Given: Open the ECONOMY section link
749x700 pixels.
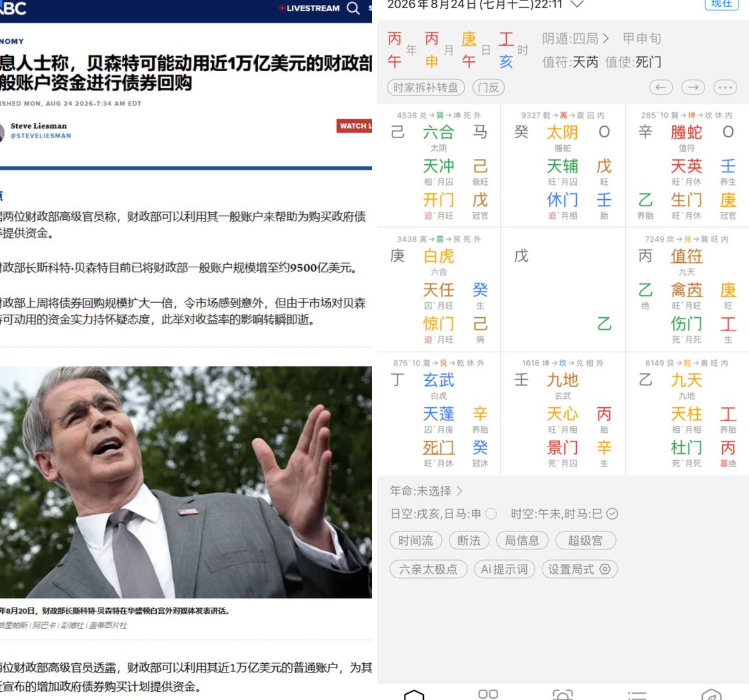Looking at the screenshot, I should pos(12,41).
